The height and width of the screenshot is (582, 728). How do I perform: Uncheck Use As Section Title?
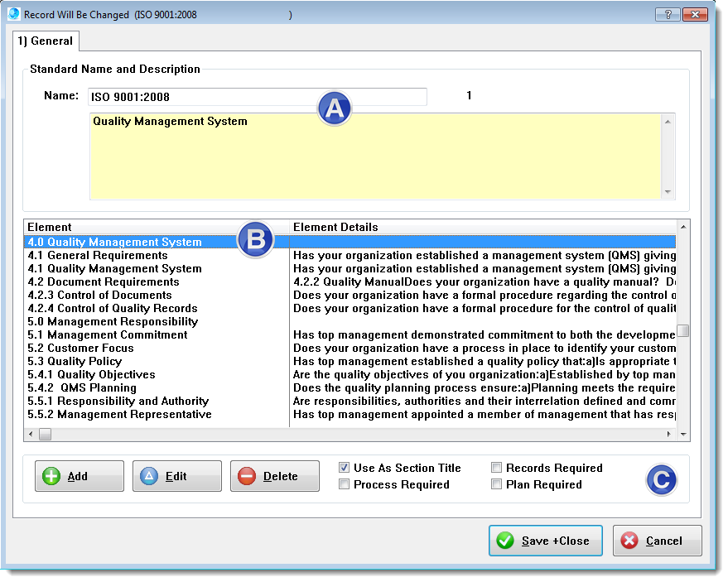tap(344, 468)
